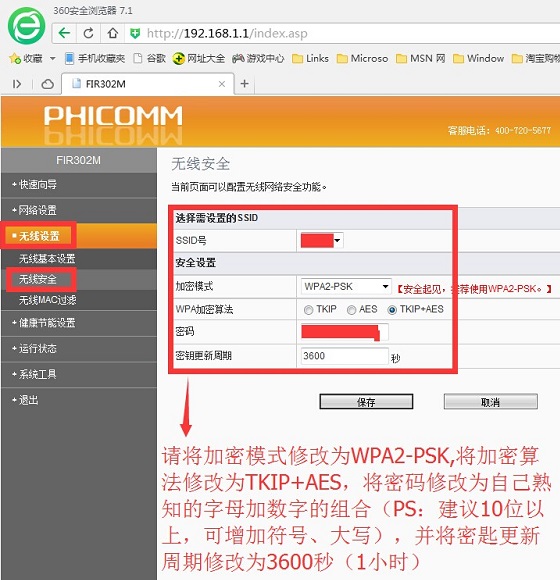The height and width of the screenshot is (580, 560).
Task: Toggle the sidebar panel icon left of tabs
Action: 17,84
